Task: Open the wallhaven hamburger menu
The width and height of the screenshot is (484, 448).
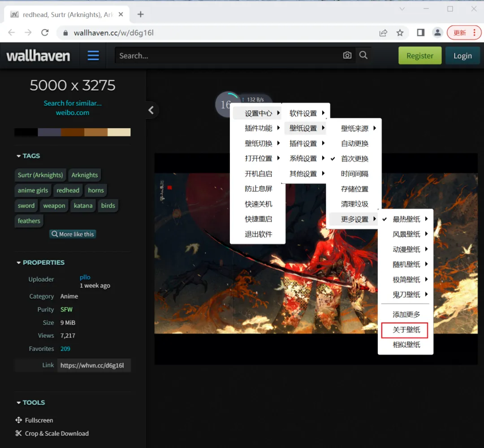Action: (93, 56)
